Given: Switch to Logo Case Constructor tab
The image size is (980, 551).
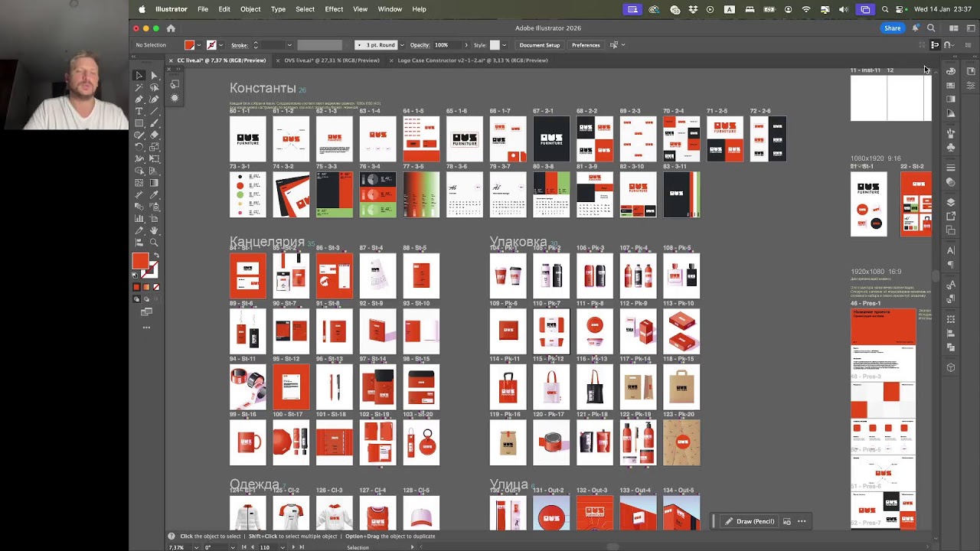Looking at the screenshot, I should click(x=472, y=60).
